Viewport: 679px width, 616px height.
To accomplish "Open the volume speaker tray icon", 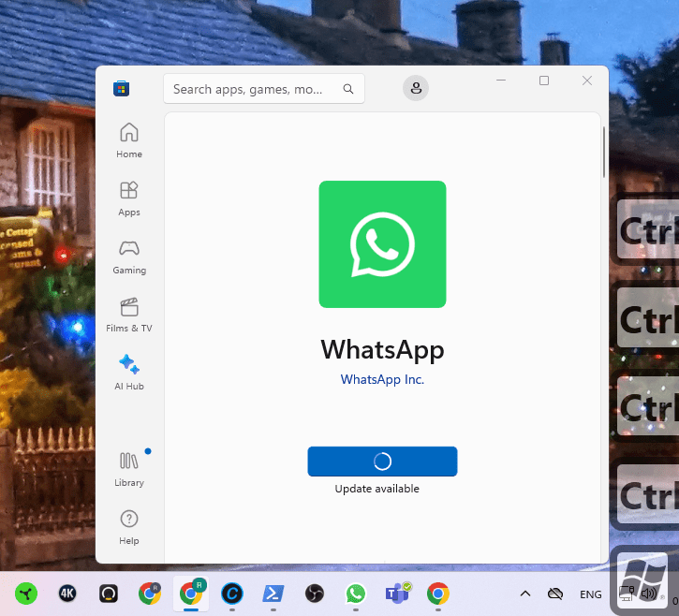I will click(648, 594).
